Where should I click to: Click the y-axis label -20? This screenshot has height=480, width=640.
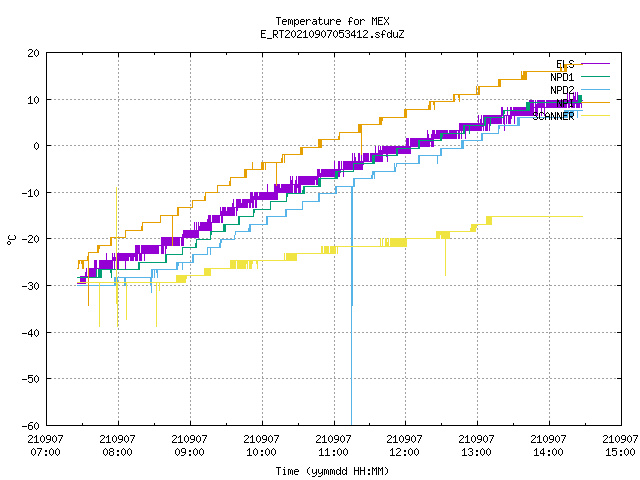31,239
